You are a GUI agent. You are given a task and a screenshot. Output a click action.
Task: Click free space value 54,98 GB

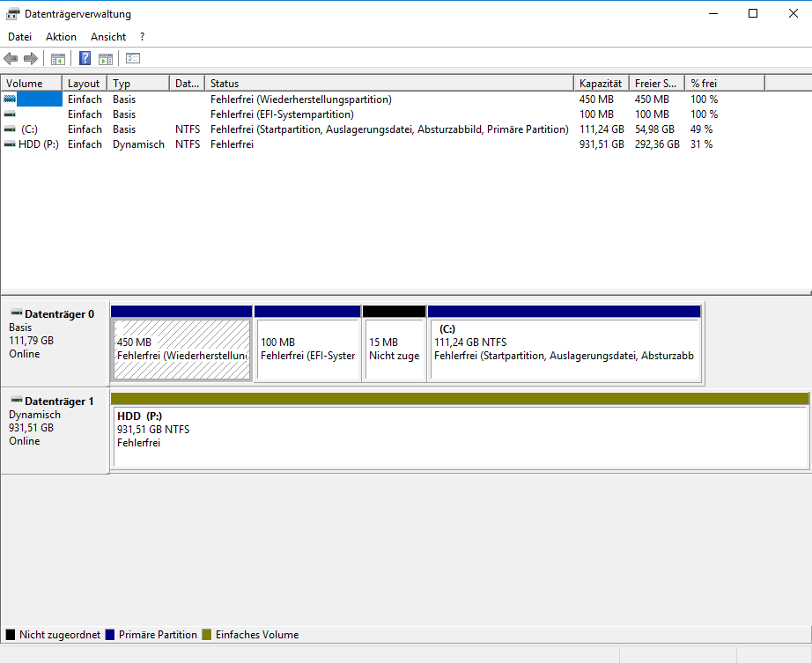[x=654, y=129]
